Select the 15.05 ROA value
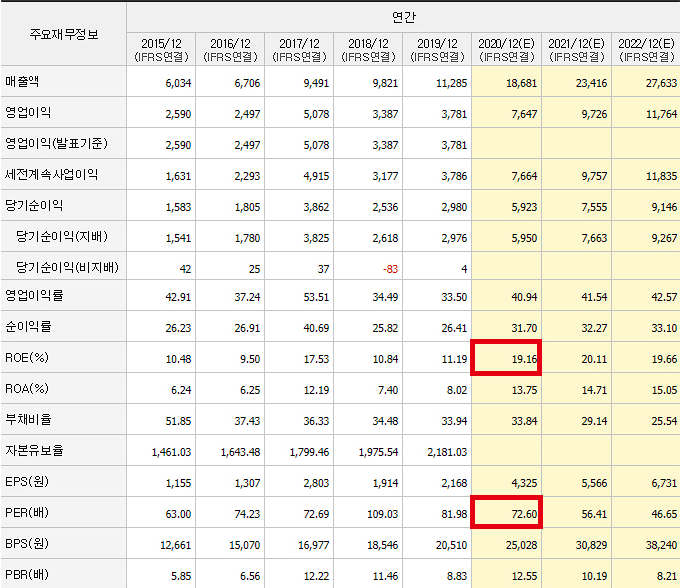 coord(664,390)
